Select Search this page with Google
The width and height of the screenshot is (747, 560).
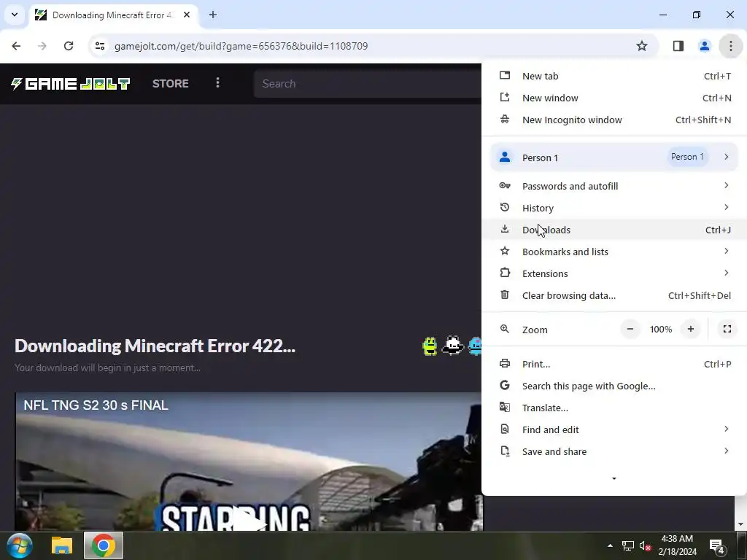click(x=614, y=386)
